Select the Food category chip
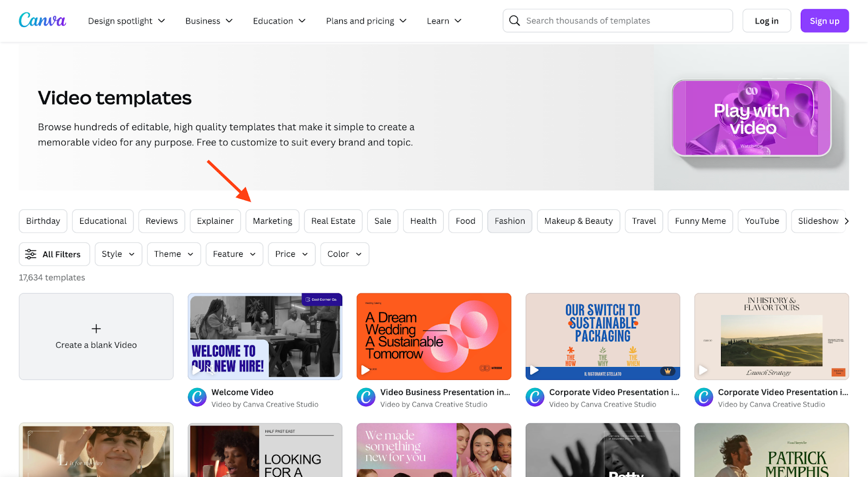This screenshot has height=477, width=868. [x=465, y=221]
